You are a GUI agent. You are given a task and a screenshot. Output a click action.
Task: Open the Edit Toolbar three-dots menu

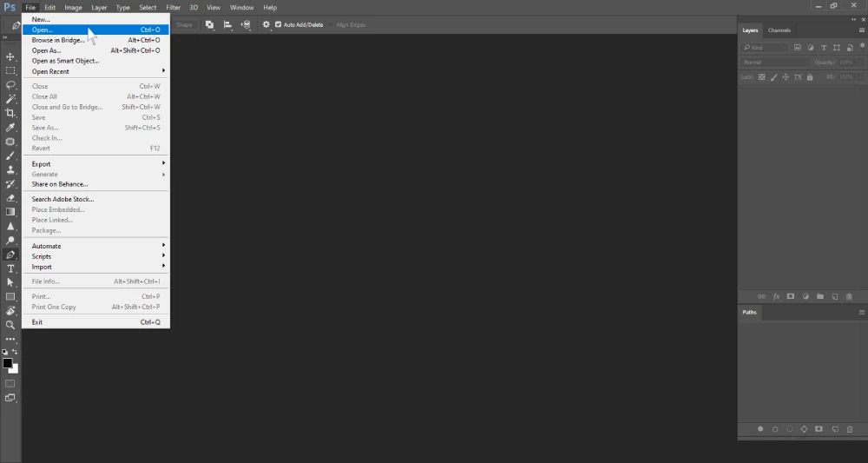point(10,339)
